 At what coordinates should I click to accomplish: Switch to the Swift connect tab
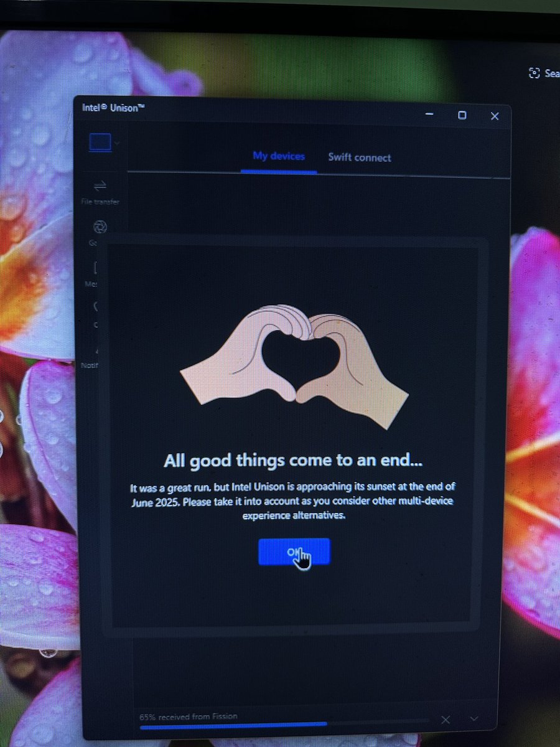[x=360, y=157]
